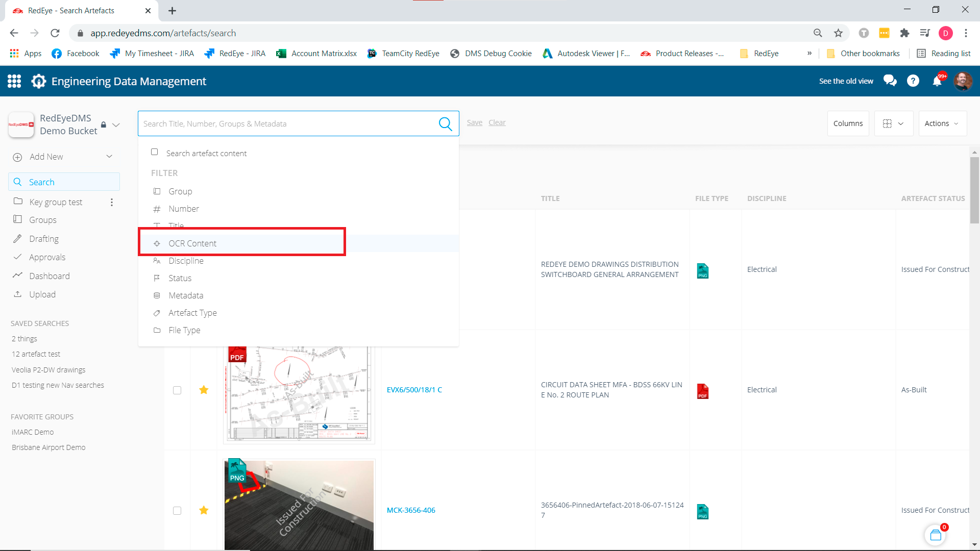The image size is (980, 551).
Task: Open the Issued For Construction PNG thumbnail
Action: (x=299, y=505)
